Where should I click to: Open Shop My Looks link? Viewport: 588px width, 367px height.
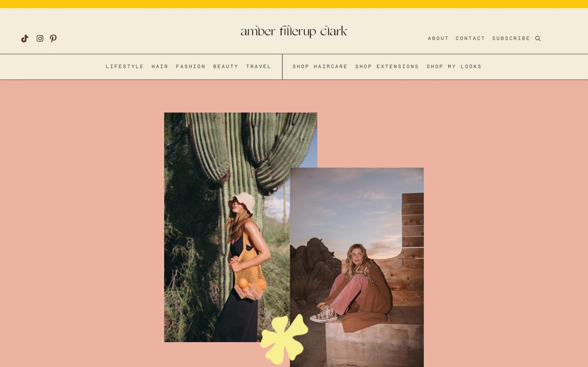click(454, 67)
